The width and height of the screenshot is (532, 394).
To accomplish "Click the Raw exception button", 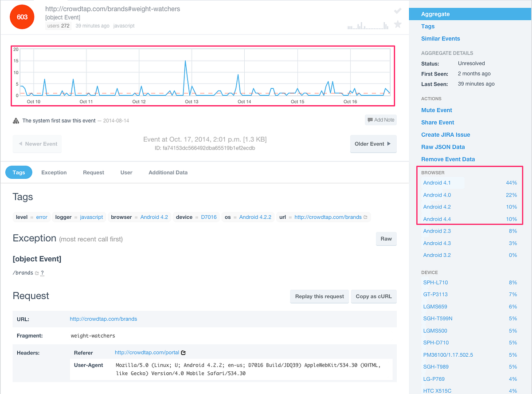I will pyautogui.click(x=386, y=239).
